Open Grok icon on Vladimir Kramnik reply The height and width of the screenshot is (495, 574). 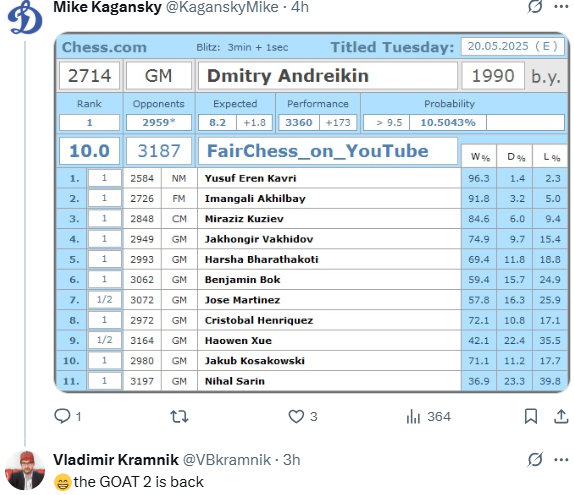[x=535, y=459]
